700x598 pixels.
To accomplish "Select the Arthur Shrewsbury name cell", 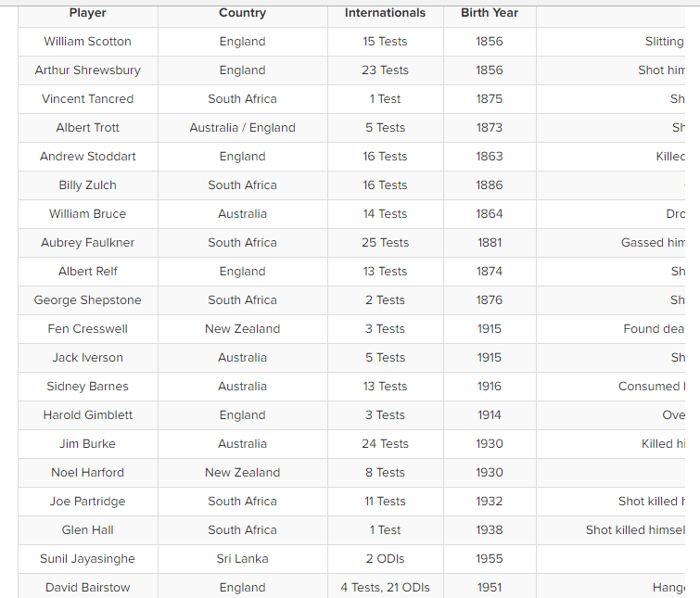I will tap(88, 70).
